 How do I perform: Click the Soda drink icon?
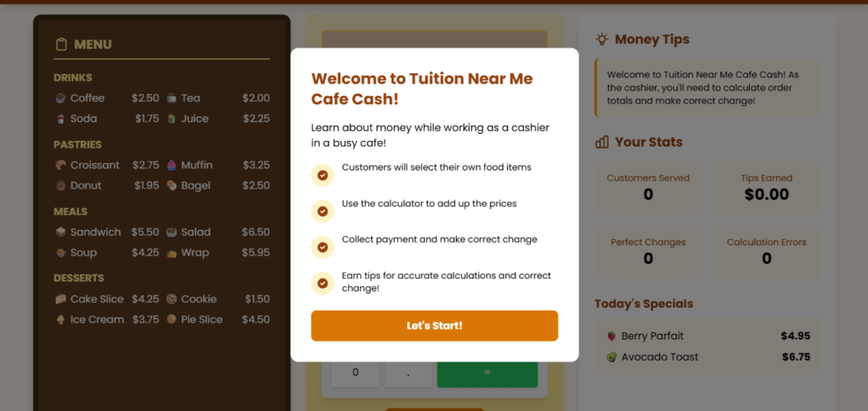(60, 119)
